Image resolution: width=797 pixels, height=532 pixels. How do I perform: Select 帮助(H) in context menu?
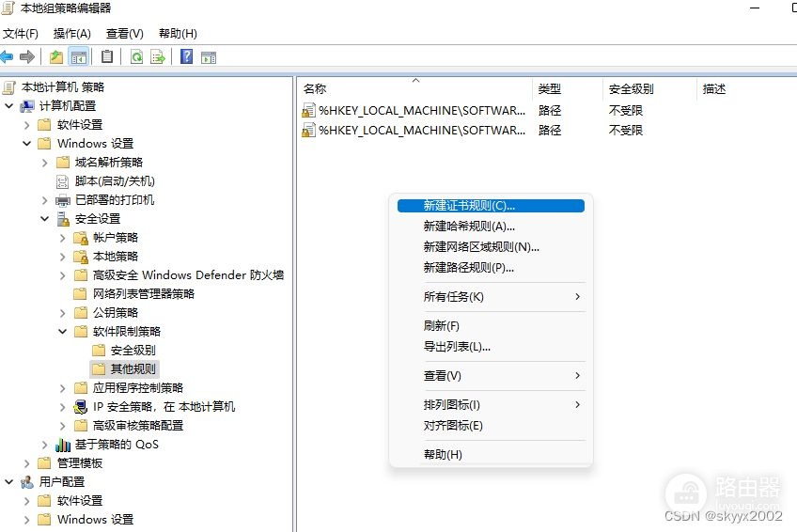coord(491,454)
